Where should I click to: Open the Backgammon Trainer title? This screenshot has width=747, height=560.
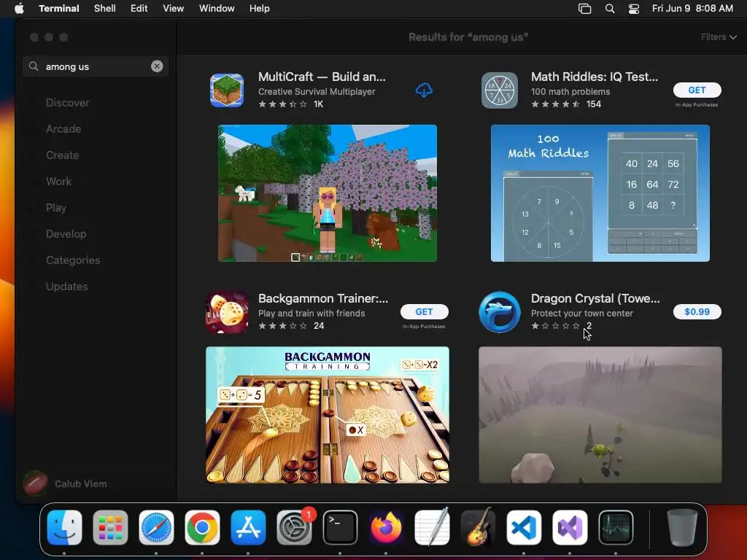pyautogui.click(x=323, y=298)
